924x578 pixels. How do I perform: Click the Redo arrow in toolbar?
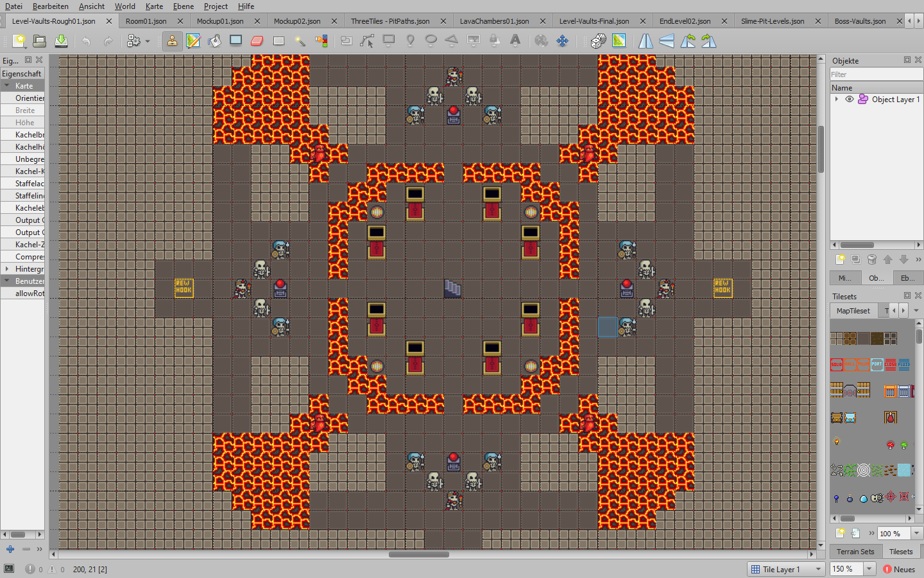click(107, 41)
